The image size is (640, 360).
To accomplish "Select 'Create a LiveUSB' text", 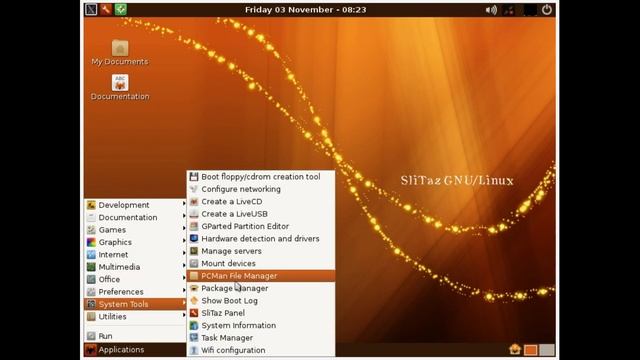I will [x=235, y=214].
